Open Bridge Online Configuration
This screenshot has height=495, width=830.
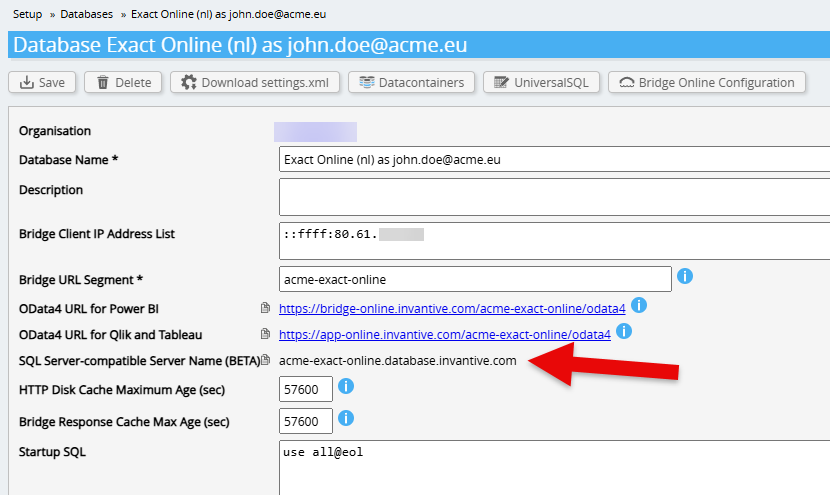point(707,83)
